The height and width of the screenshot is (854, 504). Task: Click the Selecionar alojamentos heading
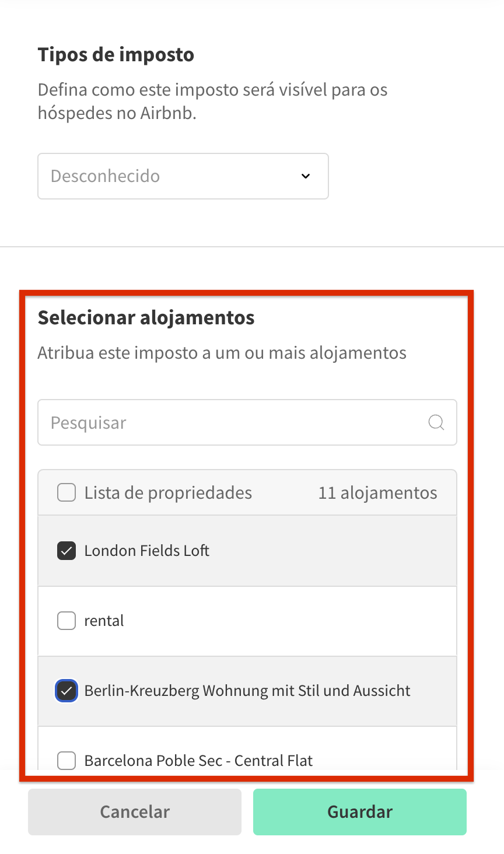tap(146, 317)
